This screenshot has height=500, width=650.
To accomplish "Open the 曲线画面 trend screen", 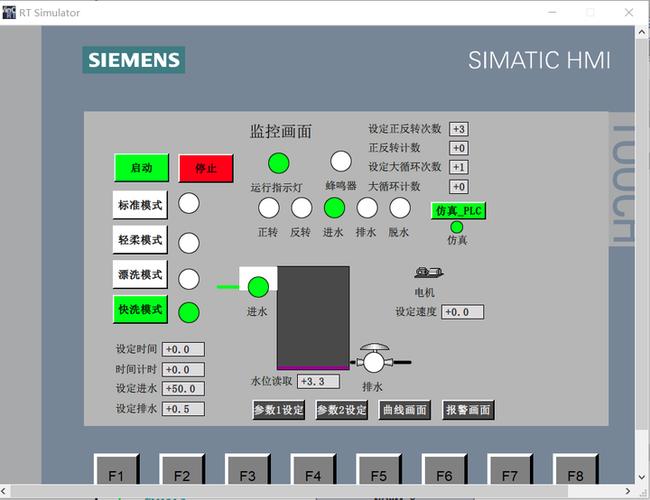I will (x=405, y=410).
